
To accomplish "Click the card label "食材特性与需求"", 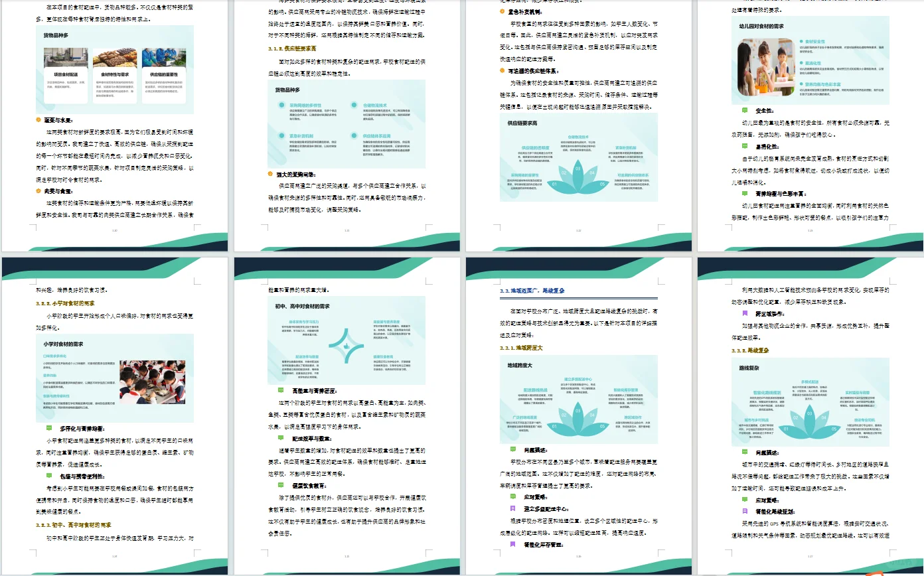I will click(116, 75).
